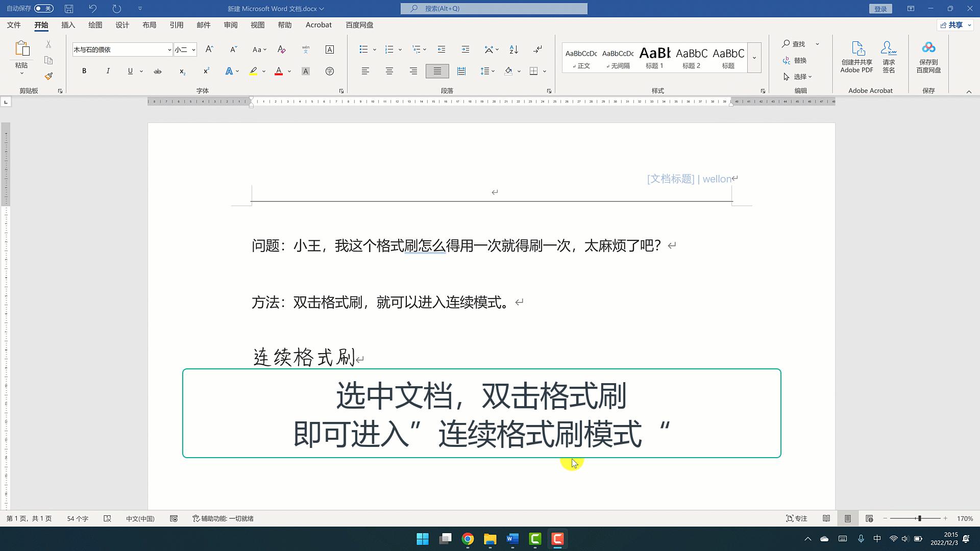
Task: Toggle italic formatting
Action: click(x=108, y=71)
